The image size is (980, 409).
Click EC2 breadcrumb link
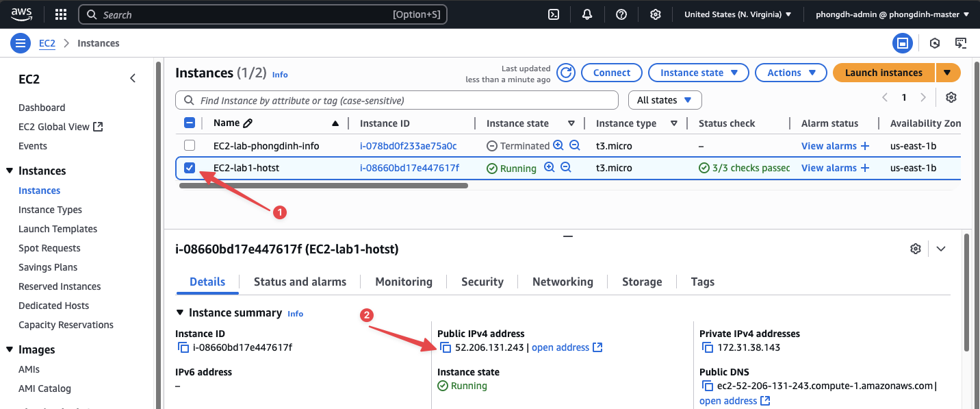[47, 43]
